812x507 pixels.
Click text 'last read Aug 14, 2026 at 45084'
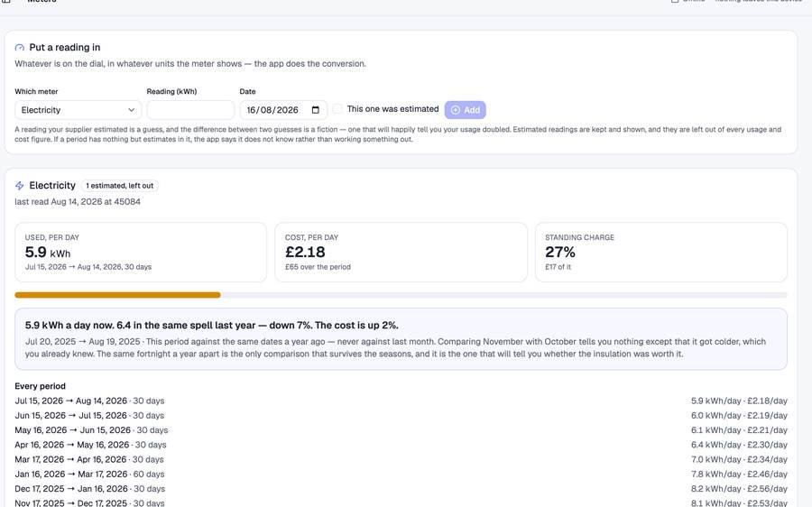(x=78, y=201)
